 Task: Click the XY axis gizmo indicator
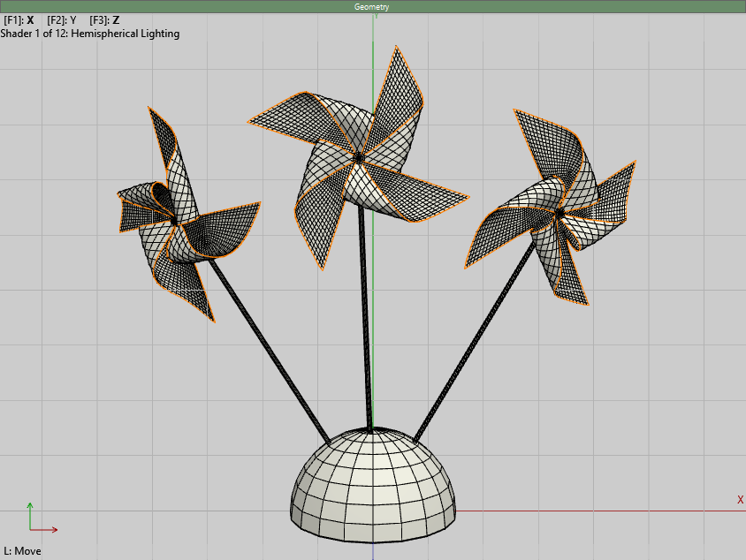[x=42, y=518]
